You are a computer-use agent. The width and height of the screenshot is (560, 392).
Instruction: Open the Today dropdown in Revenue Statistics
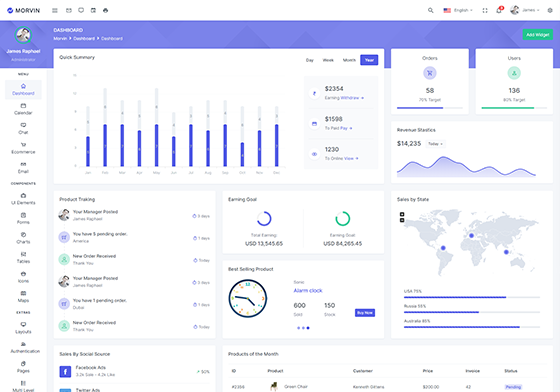coord(435,144)
